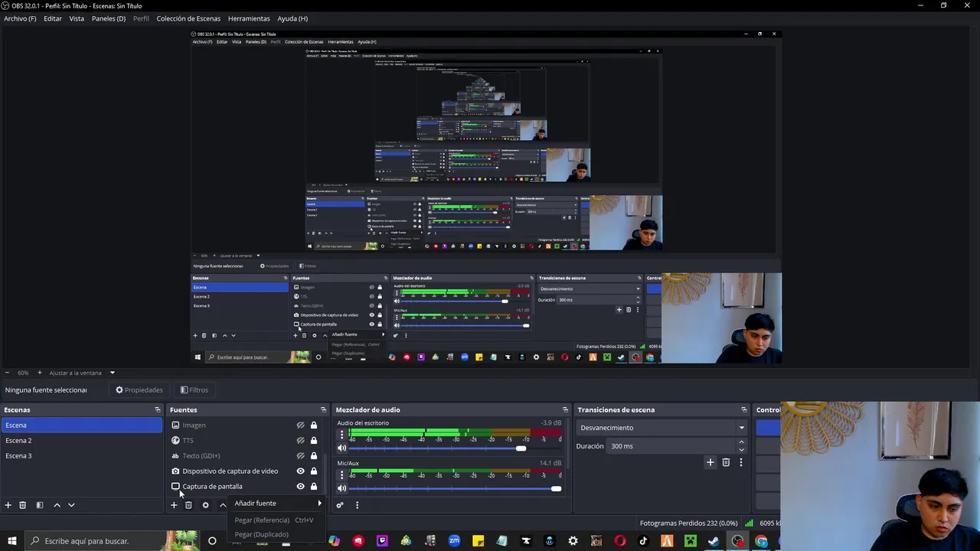Open transition properties three-dot menu
This screenshot has width=980, height=551.
click(740, 462)
